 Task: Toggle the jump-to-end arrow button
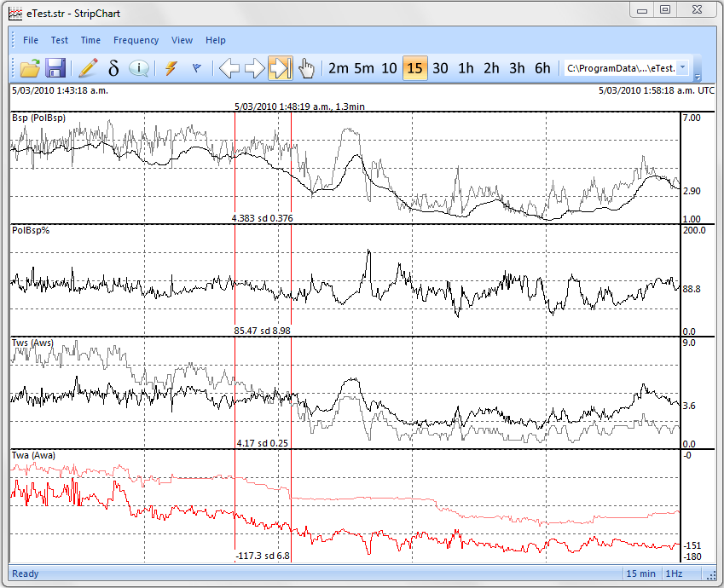pyautogui.click(x=280, y=68)
